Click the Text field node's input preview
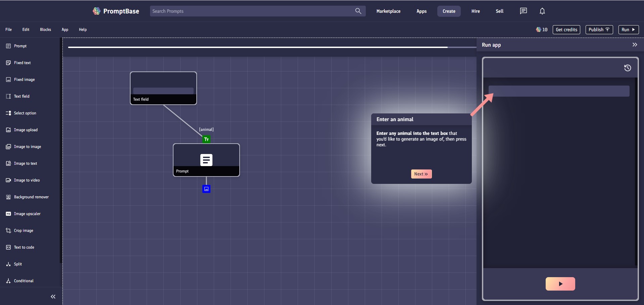 pyautogui.click(x=163, y=91)
